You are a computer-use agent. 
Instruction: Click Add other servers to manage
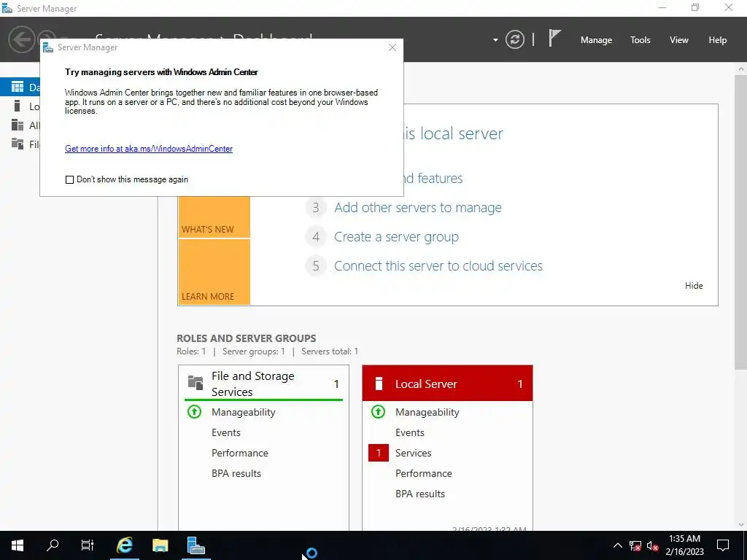418,208
